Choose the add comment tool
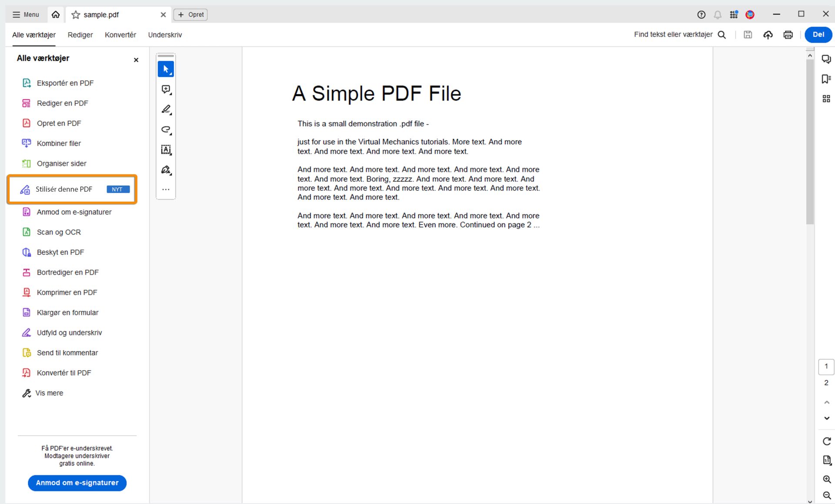This screenshot has width=835, height=504. click(x=166, y=90)
